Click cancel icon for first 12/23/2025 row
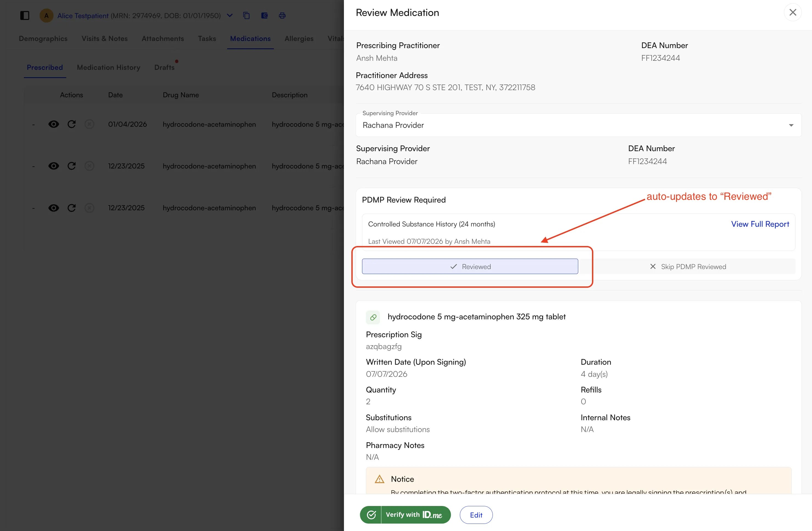The image size is (812, 531). click(89, 166)
